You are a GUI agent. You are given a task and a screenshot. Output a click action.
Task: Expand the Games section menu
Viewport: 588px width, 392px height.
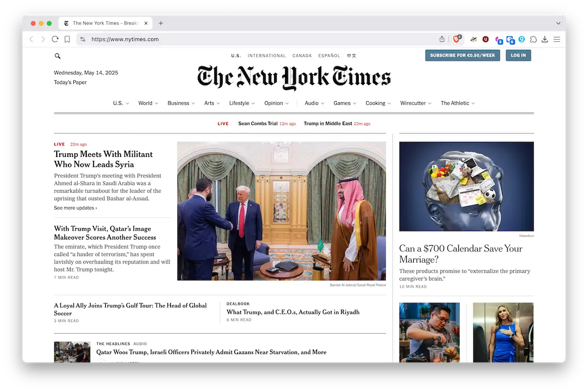345,103
